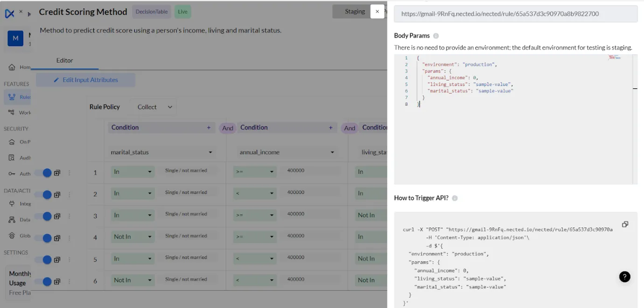The width and height of the screenshot is (644, 308).
Task: Click the Data source icon in the sidebar
Action: pos(12,220)
